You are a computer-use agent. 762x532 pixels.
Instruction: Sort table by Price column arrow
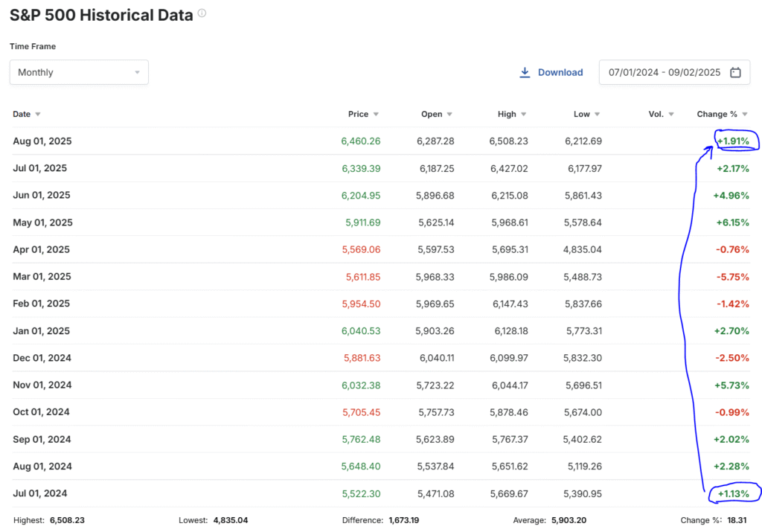[x=376, y=114]
